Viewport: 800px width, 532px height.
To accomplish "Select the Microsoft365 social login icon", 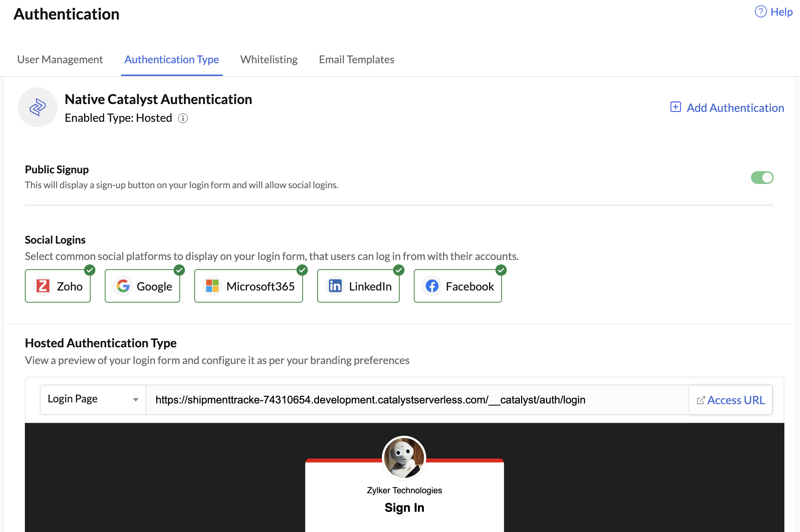I will pyautogui.click(x=212, y=286).
